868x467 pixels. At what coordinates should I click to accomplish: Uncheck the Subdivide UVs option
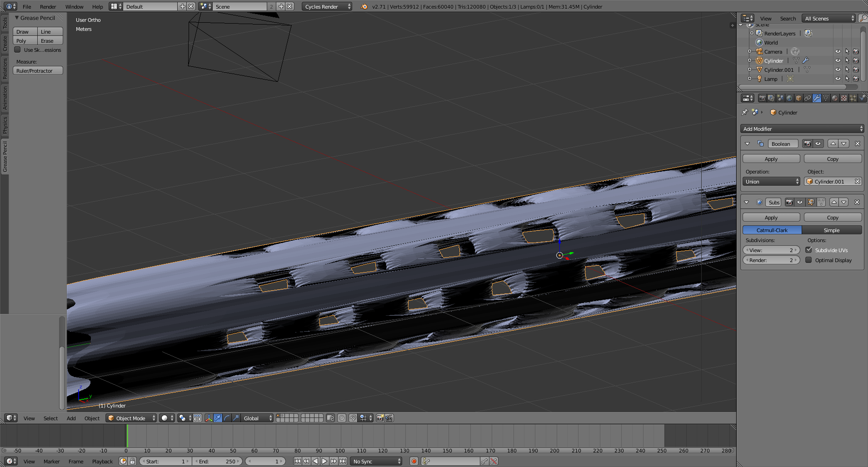[809, 250]
